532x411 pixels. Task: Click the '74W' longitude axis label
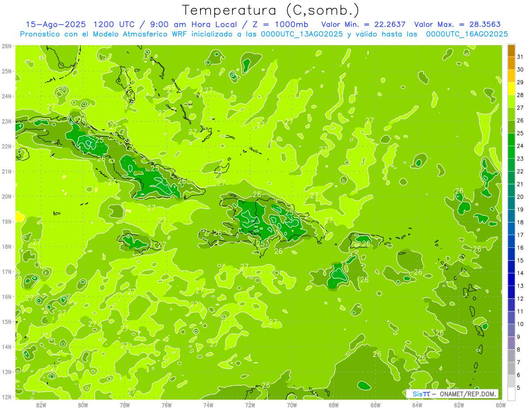point(208,405)
